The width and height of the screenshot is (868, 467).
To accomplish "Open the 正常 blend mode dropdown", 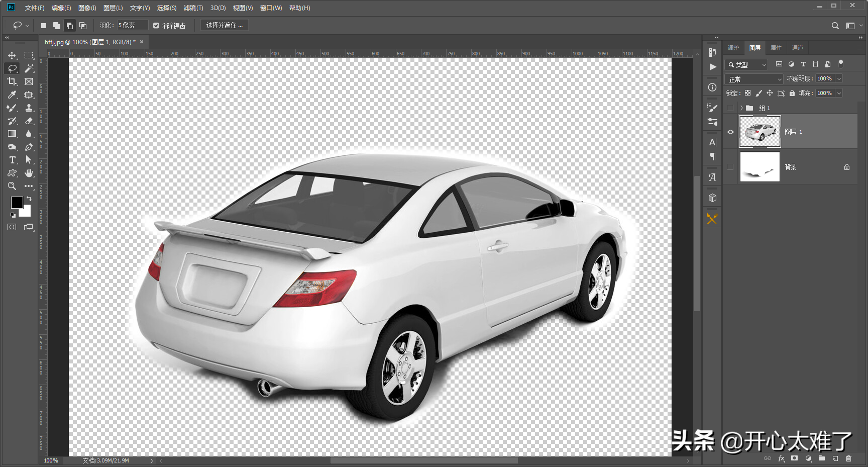I will click(x=754, y=79).
